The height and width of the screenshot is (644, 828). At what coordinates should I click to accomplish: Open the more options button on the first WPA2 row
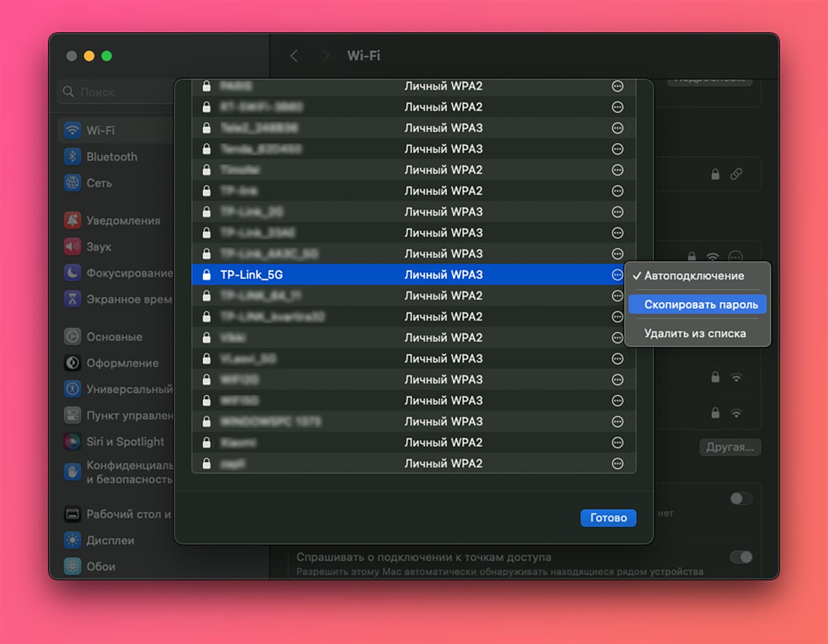pos(617,86)
